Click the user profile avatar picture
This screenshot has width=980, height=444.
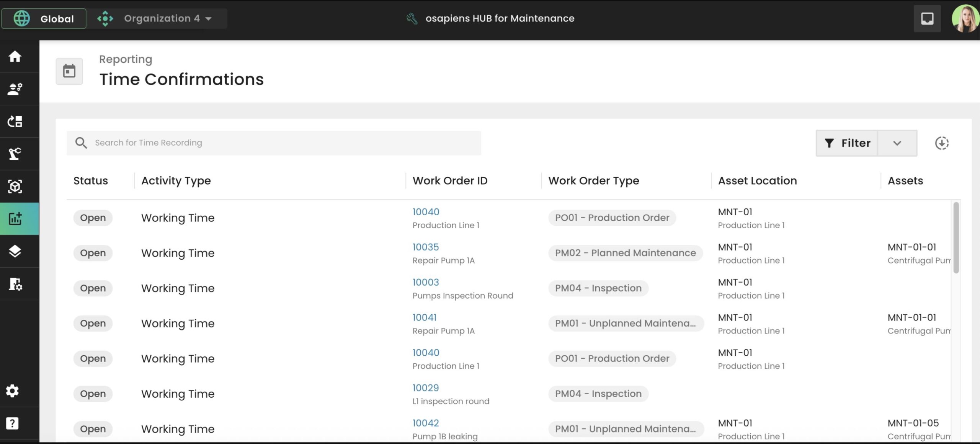tap(965, 18)
